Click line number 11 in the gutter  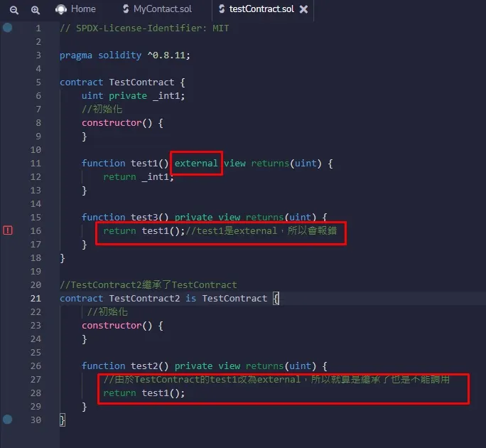tap(36, 164)
